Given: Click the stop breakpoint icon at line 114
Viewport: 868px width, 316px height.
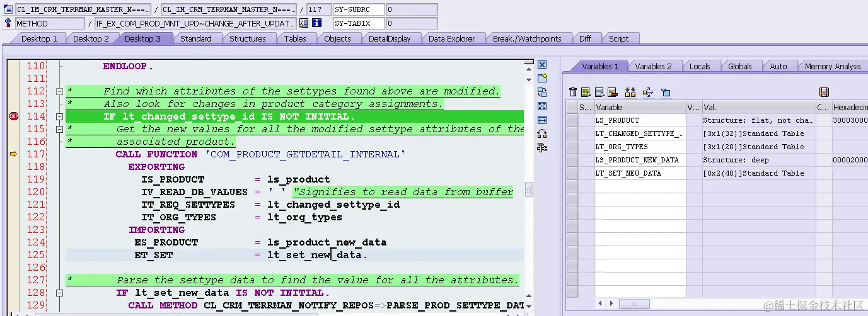Looking at the screenshot, I should (x=13, y=116).
